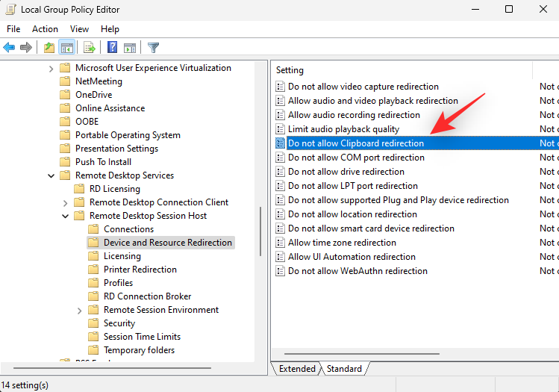Select Allow audio recording redirection setting
Image resolution: width=559 pixels, height=392 pixels.
coord(354,115)
